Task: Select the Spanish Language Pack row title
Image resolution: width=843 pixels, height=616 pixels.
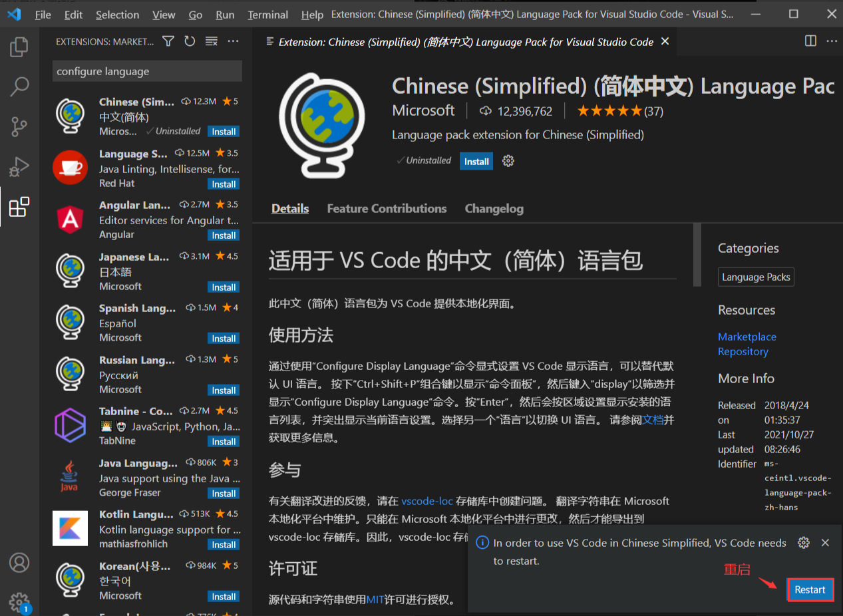Action: coord(137,308)
